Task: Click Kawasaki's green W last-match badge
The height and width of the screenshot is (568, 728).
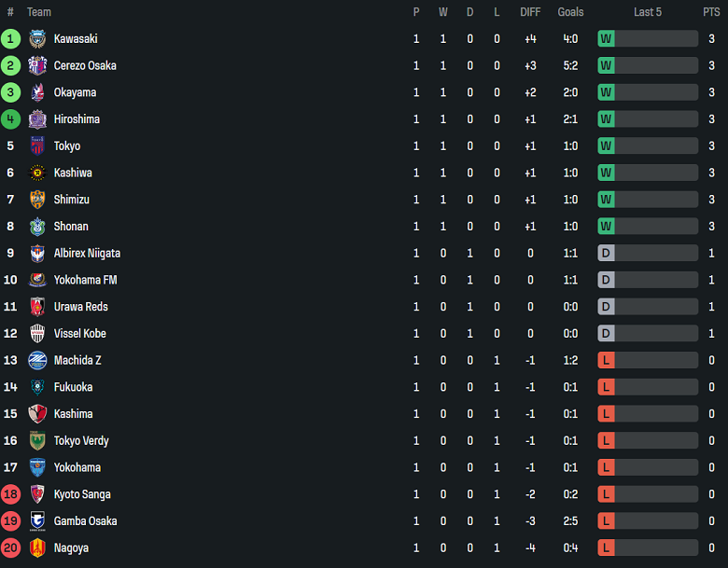Action: coord(606,39)
